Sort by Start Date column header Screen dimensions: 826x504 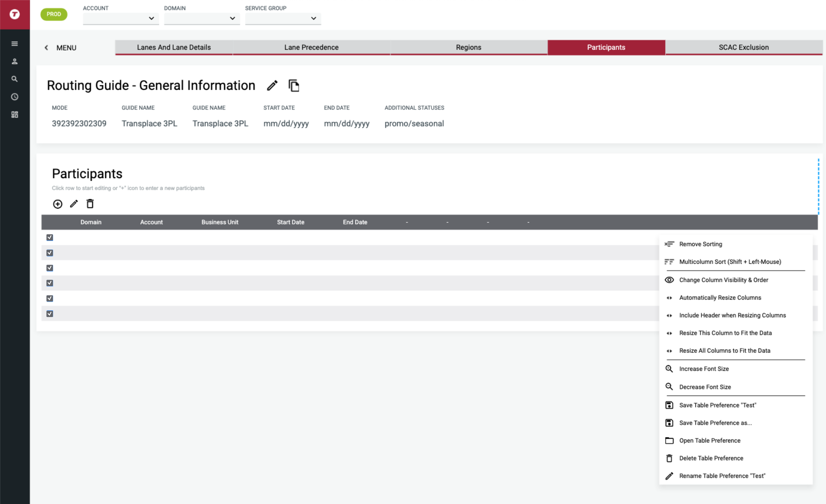click(291, 222)
